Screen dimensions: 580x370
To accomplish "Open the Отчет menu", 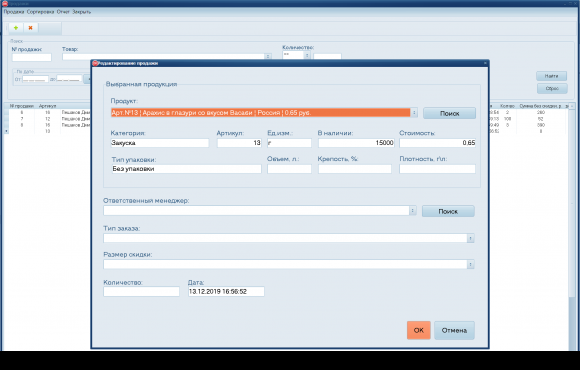I will (x=63, y=12).
